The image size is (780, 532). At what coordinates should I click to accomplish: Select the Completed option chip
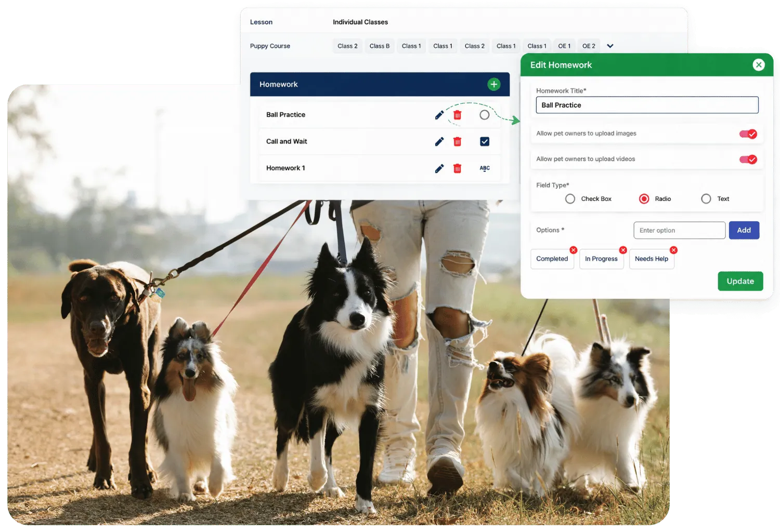click(552, 259)
